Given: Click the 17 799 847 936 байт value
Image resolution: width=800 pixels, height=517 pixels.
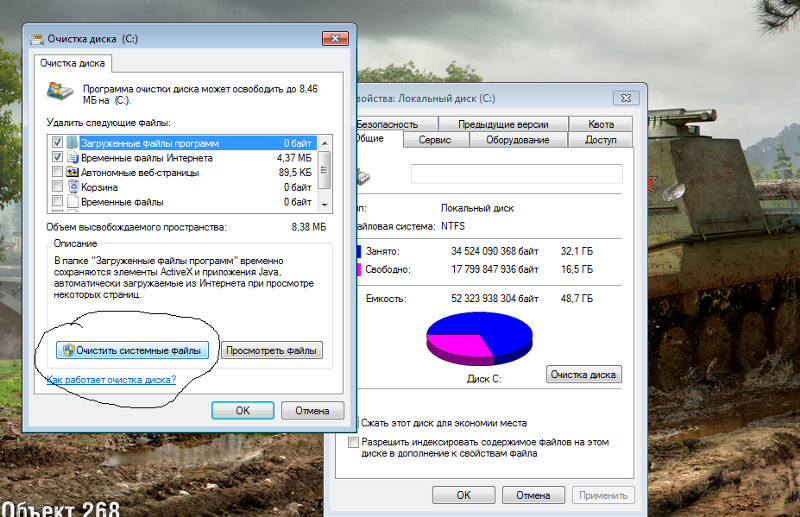Looking at the screenshot, I should pyautogui.click(x=494, y=269).
